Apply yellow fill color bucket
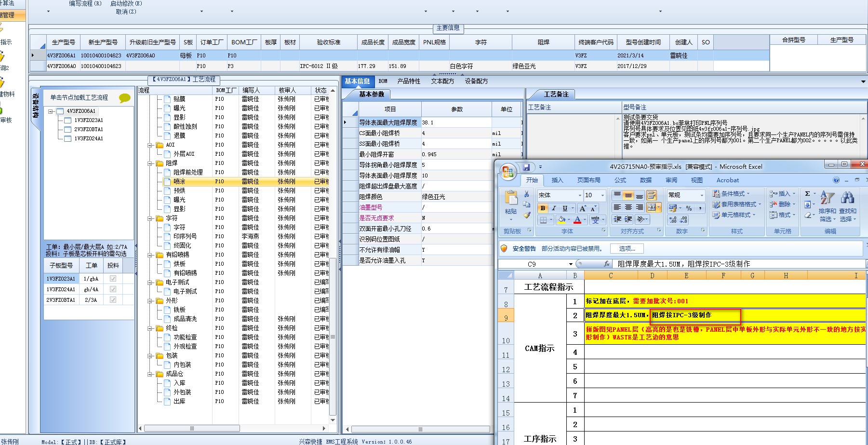This screenshot has width=868, height=445. click(x=561, y=220)
